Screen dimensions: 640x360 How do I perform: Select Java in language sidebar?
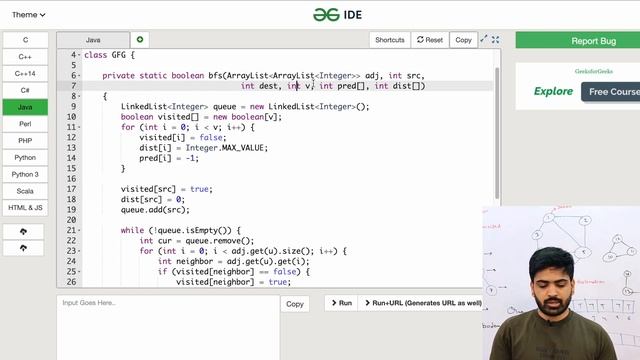click(x=25, y=107)
